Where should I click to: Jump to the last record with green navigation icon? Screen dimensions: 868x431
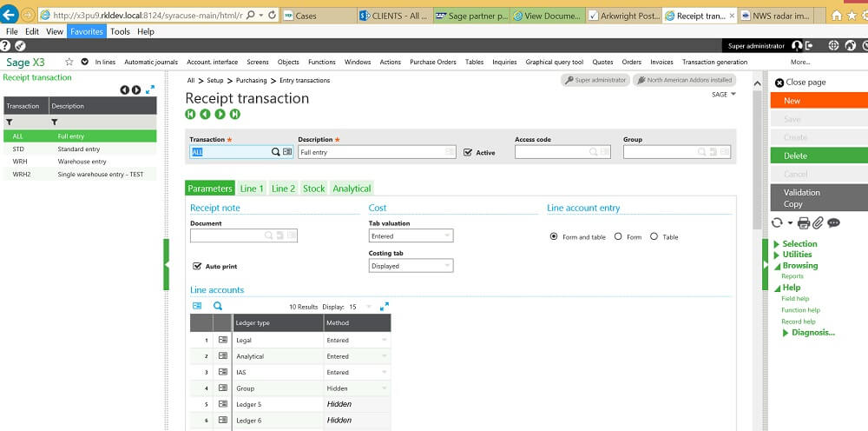click(x=235, y=114)
